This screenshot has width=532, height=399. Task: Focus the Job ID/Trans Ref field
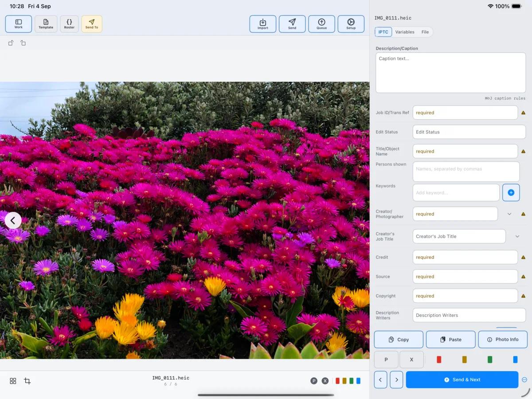pyautogui.click(x=465, y=113)
